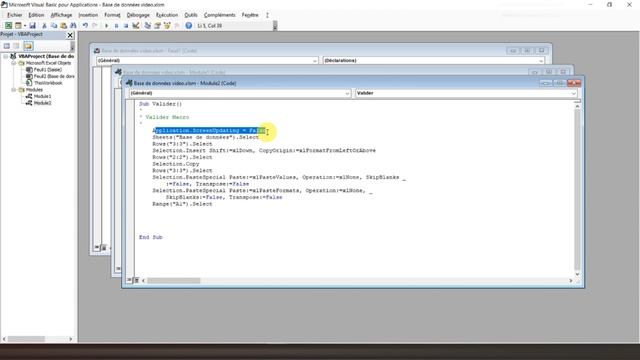The width and height of the screenshot is (640, 360).
Task: Click the Redo arrow icon
Action: (95, 25)
